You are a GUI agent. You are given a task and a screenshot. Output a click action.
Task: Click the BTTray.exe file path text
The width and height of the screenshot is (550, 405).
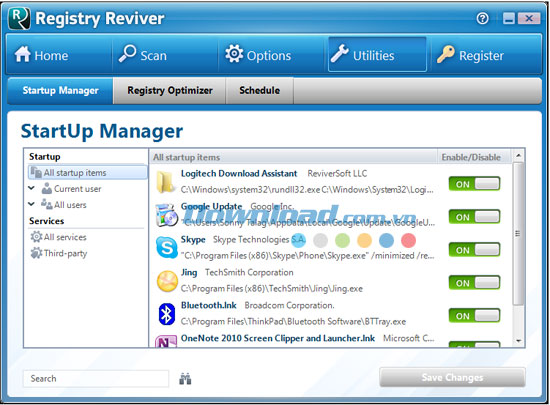(x=293, y=322)
